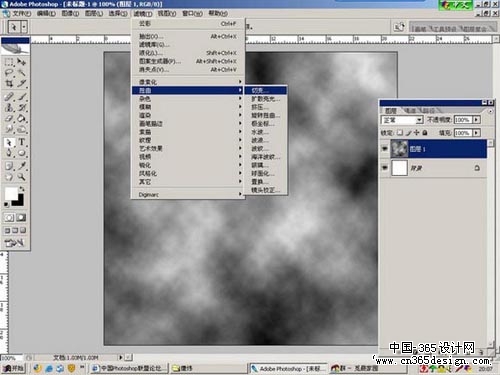The image size is (500, 375).
Task: Select the 图层 1 layer thumbnail
Action: coord(399,149)
